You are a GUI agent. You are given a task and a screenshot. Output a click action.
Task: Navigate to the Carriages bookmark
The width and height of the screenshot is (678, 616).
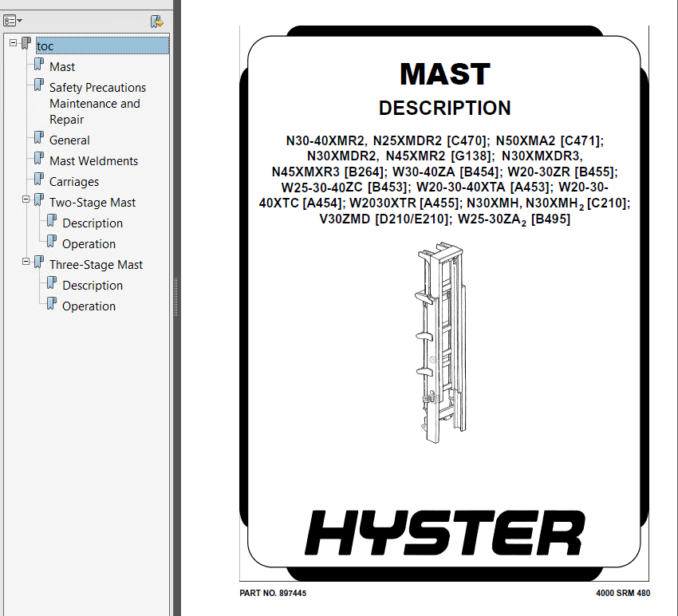(74, 182)
